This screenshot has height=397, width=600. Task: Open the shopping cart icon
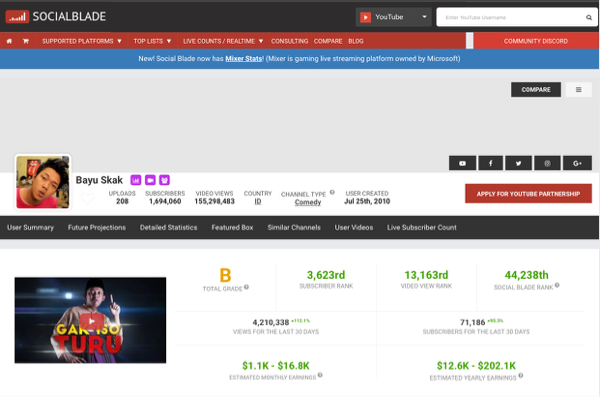pyautogui.click(x=26, y=41)
